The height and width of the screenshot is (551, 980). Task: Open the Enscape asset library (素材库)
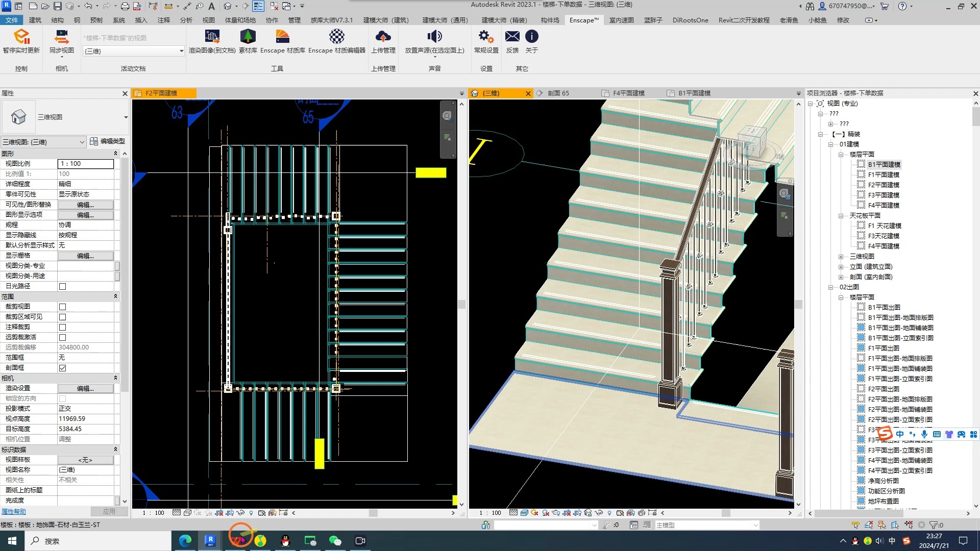248,37
